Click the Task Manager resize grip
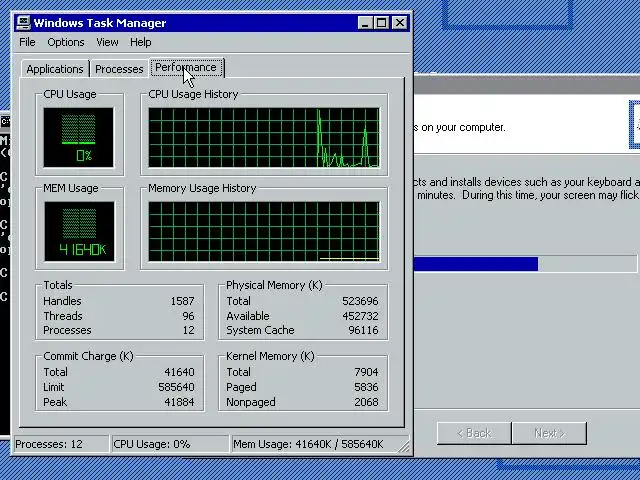This screenshot has width=640, height=480. 404,447
